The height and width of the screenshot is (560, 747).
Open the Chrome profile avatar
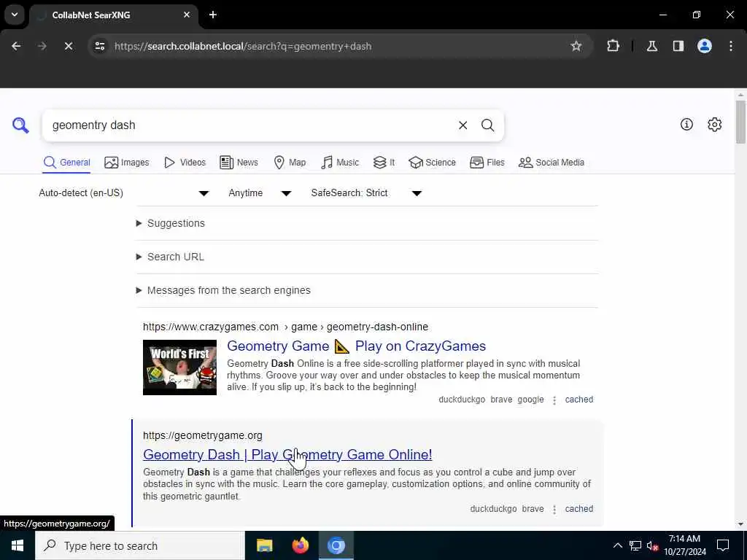(x=704, y=46)
